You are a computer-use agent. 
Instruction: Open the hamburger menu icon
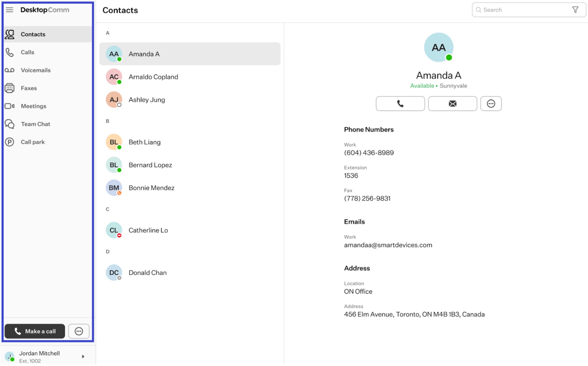pos(10,10)
